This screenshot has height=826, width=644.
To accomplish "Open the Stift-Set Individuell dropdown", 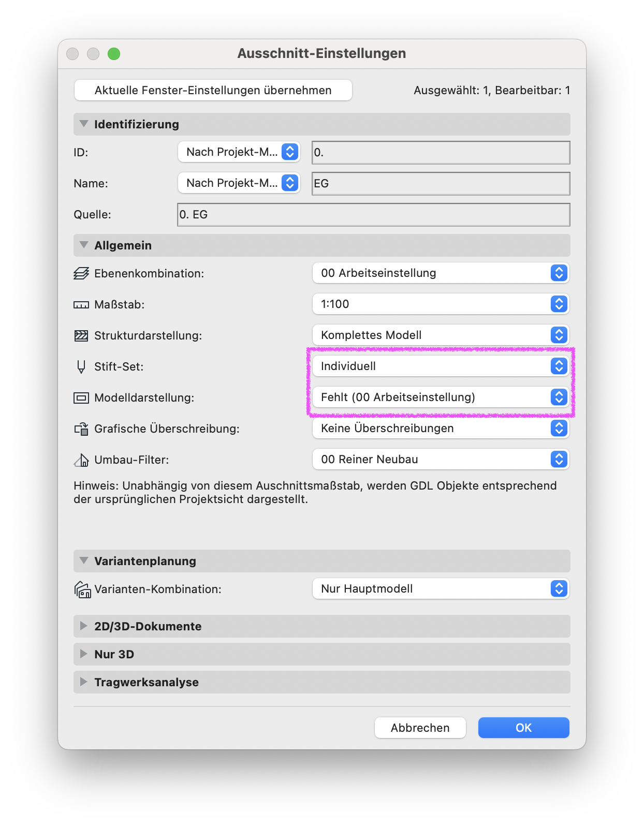I will tap(441, 366).
